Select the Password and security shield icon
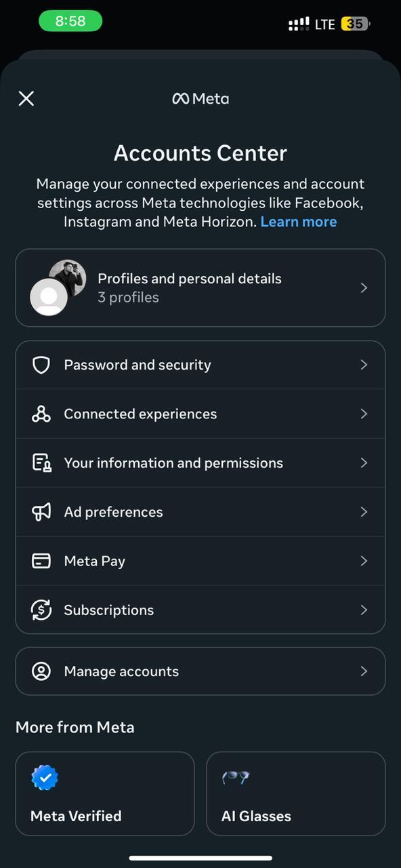401x868 pixels. 41,365
